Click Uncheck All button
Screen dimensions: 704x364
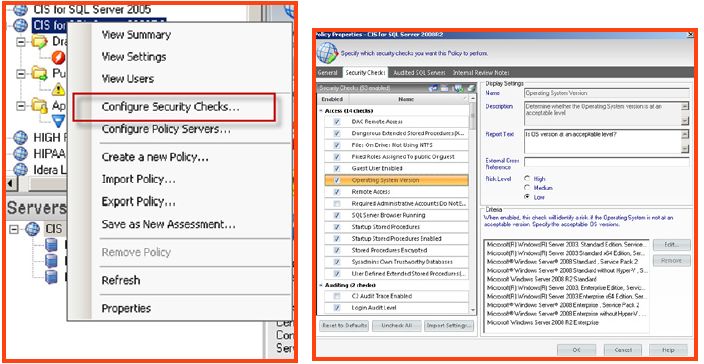[x=396, y=326]
